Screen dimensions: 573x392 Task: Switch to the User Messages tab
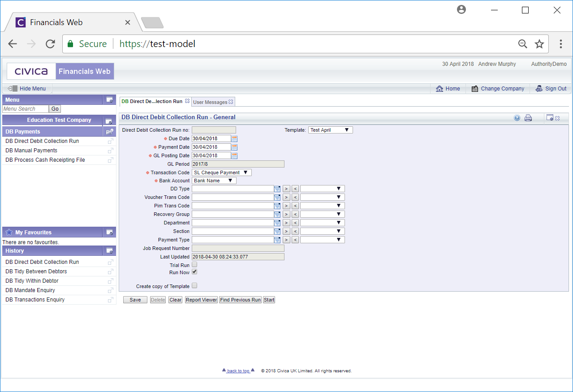[x=210, y=102]
